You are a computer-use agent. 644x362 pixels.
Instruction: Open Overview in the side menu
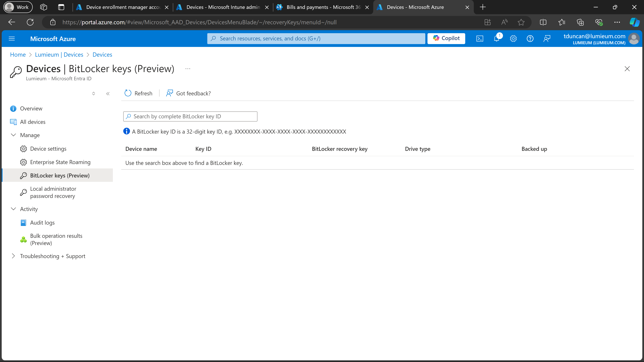tap(31, 108)
